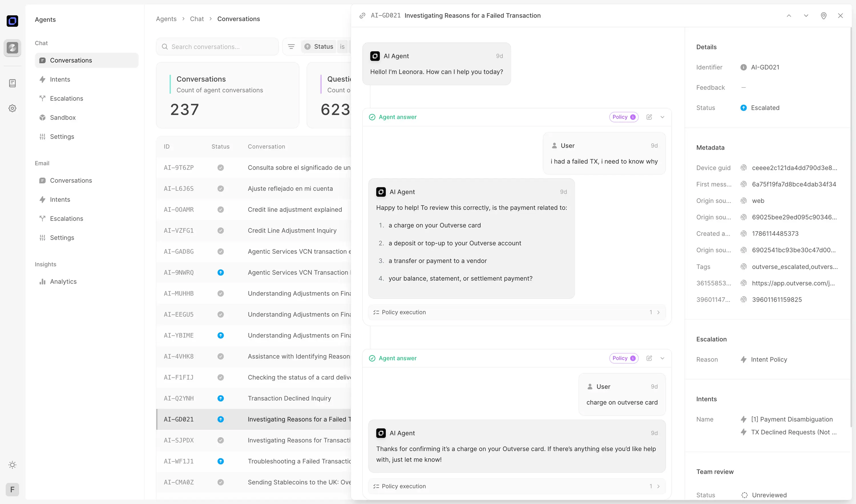Open Email Conversations in sidebar
The height and width of the screenshot is (504, 856).
[x=87, y=180]
